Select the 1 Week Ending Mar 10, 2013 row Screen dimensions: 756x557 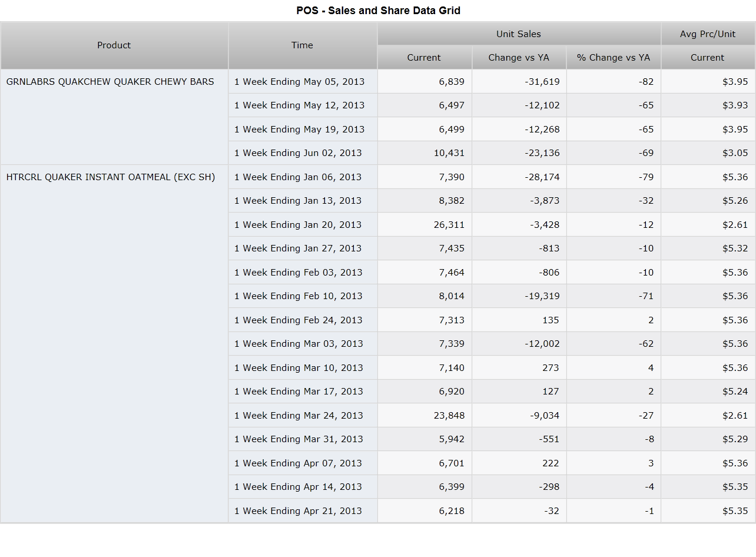pyautogui.click(x=303, y=368)
